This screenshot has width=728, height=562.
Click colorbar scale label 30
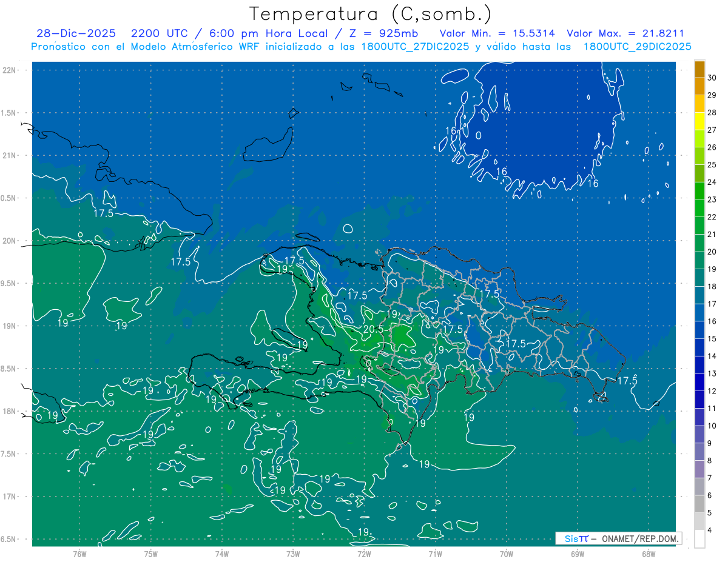coord(712,78)
